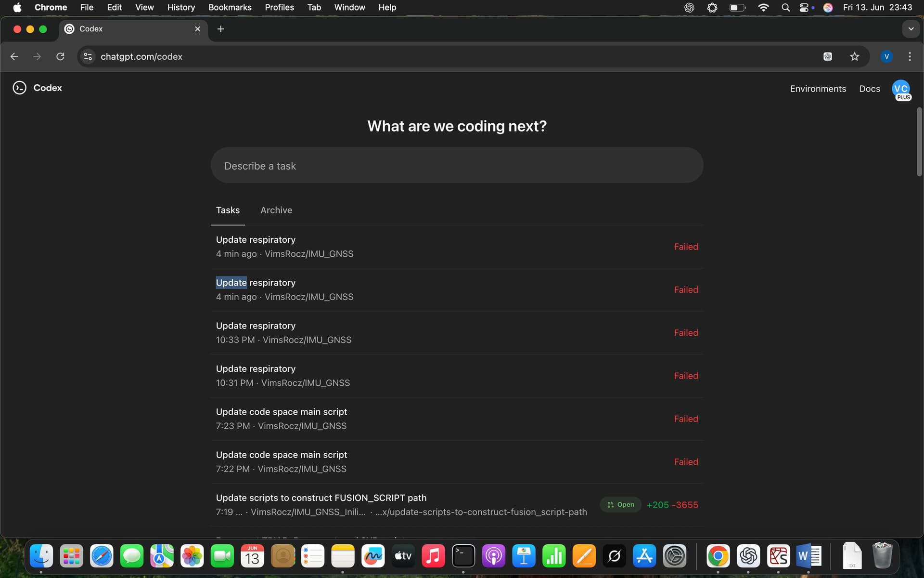Open System Settings from the dock
The height and width of the screenshot is (578, 924).
coord(675,556)
